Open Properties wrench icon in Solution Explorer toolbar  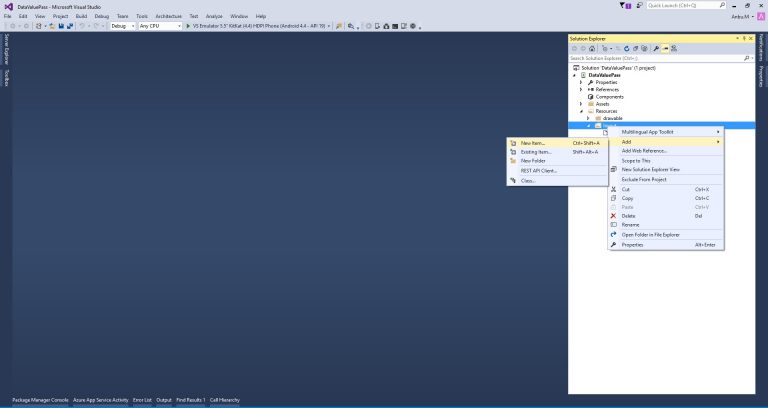pos(656,48)
